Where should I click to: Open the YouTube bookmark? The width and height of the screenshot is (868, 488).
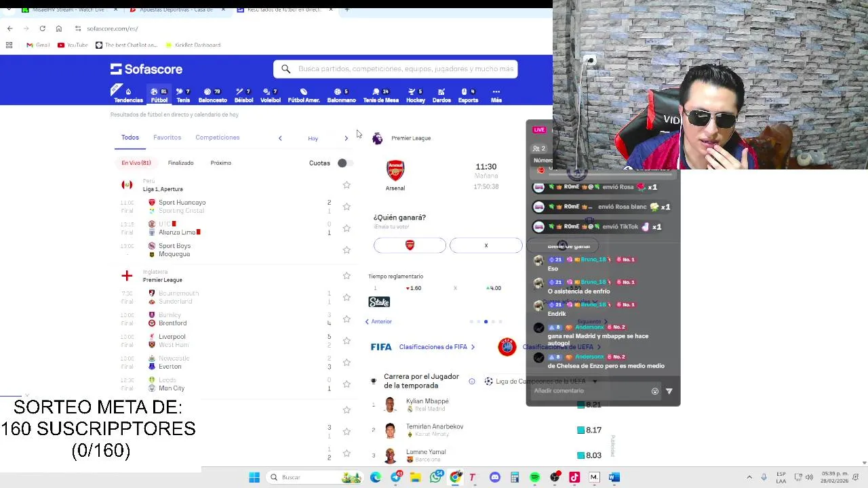73,45
